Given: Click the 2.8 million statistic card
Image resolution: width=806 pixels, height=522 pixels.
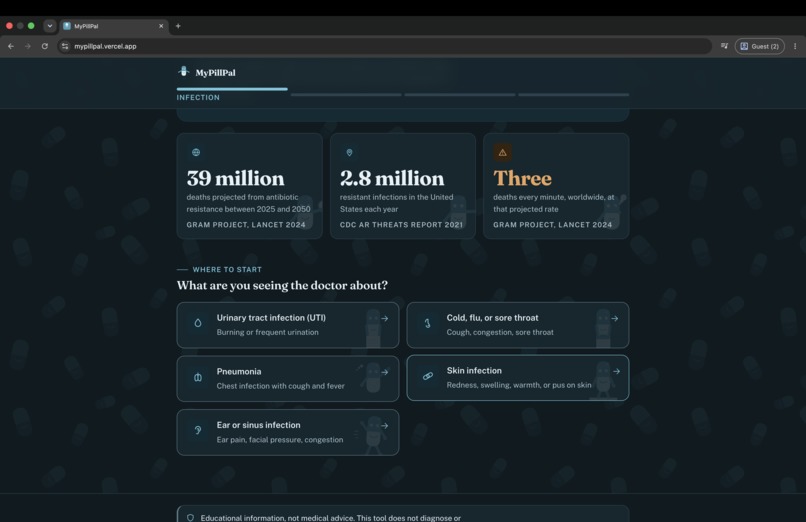Looking at the screenshot, I should (403, 186).
